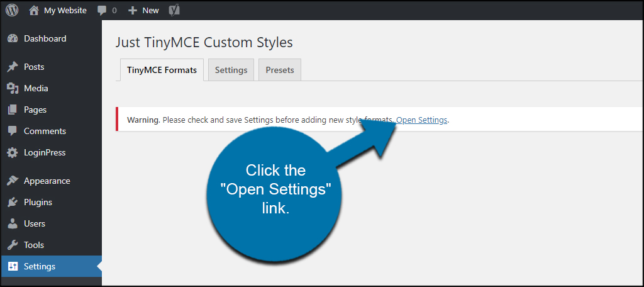The image size is (644, 287).
Task: Click the Comments speech bubble sidebar icon
Action: point(13,131)
